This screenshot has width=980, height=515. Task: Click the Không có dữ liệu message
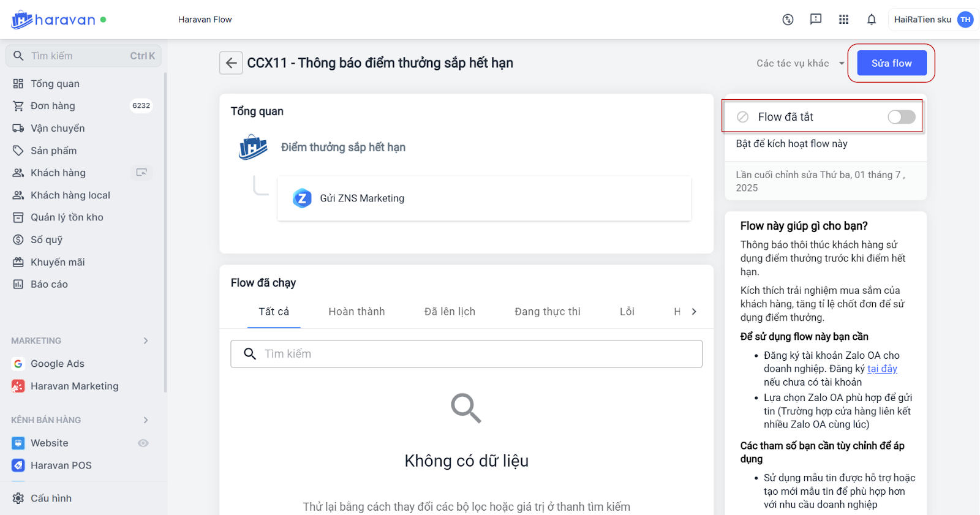click(x=466, y=461)
